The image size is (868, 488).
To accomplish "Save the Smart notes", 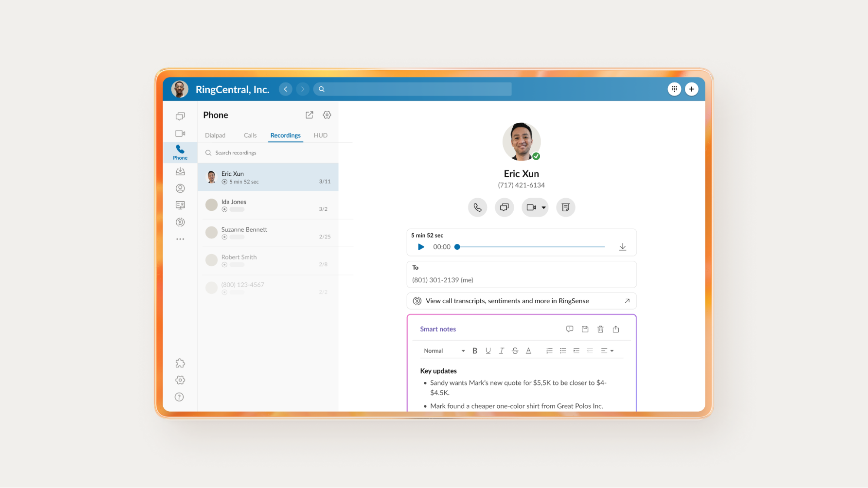I will 584,329.
